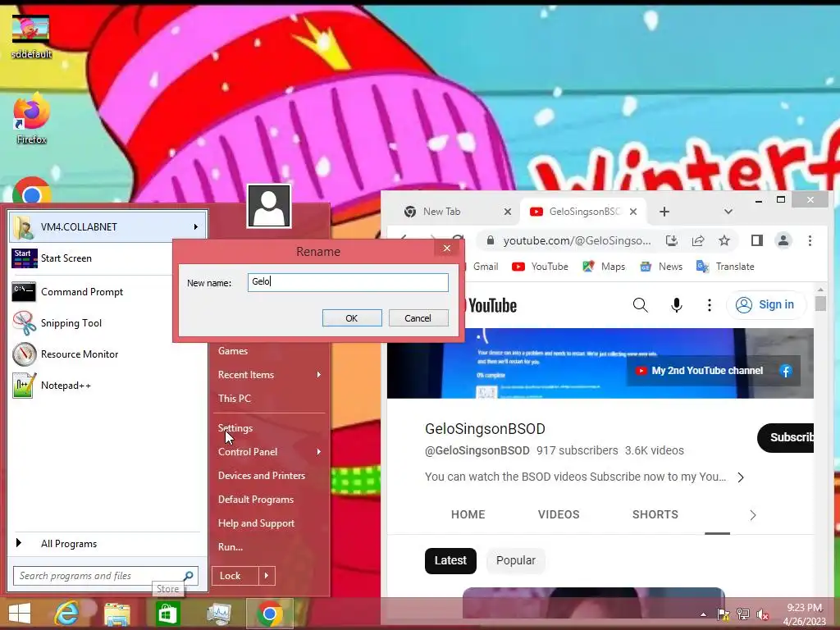This screenshot has width=840, height=630.
Task: Subscribe to GeloSingsonBSOD channel
Action: click(786, 438)
